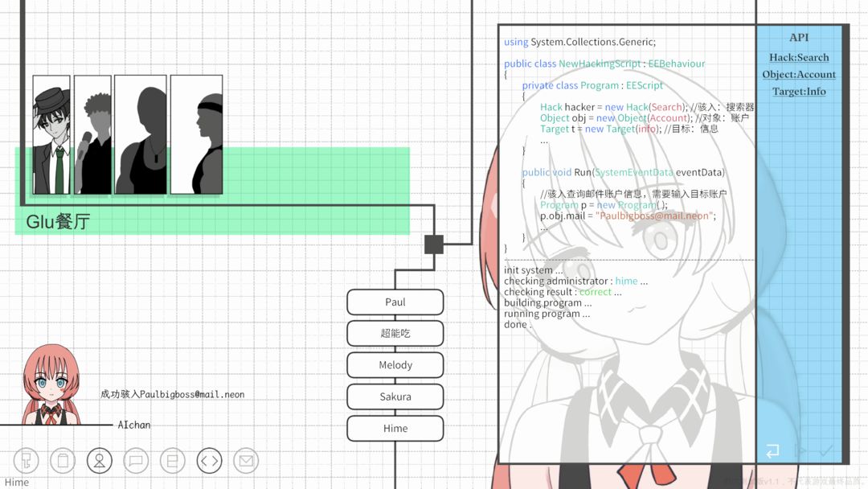Click the document layout icon
The height and width of the screenshot is (489, 868).
[172, 461]
